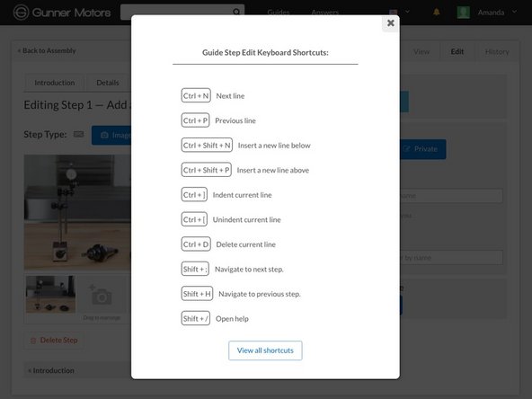Click the Ctrl + P key badge
The width and height of the screenshot is (532, 399).
tap(195, 120)
